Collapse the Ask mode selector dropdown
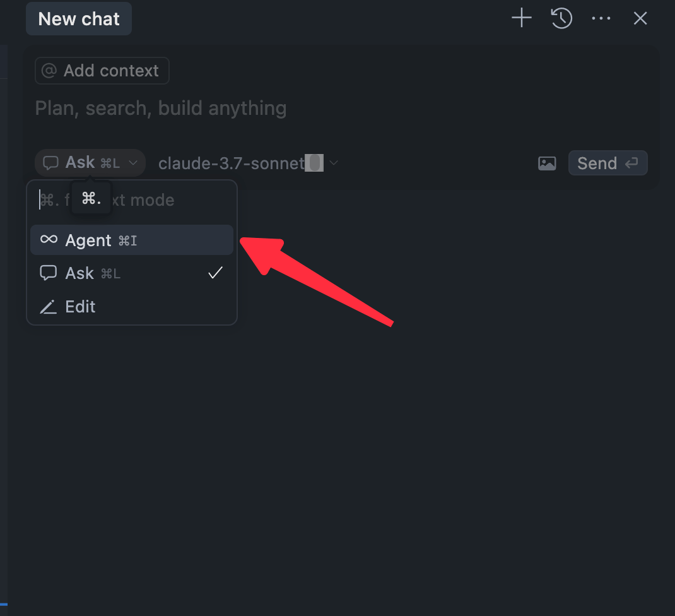 90,163
